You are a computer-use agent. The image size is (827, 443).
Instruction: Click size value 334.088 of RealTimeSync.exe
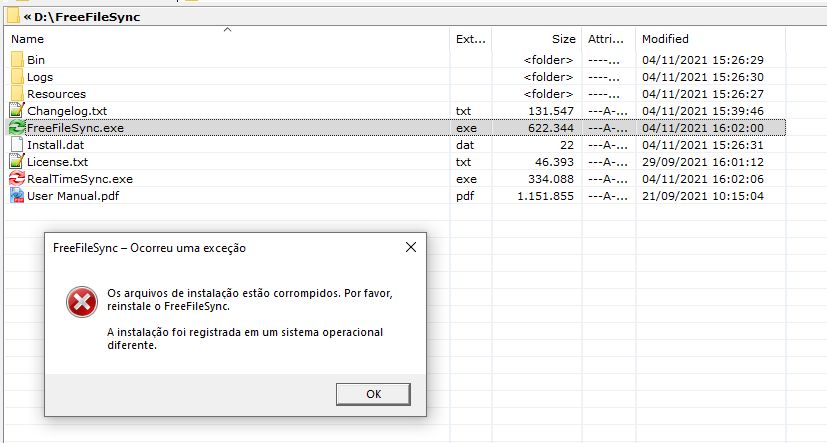pyautogui.click(x=551, y=179)
